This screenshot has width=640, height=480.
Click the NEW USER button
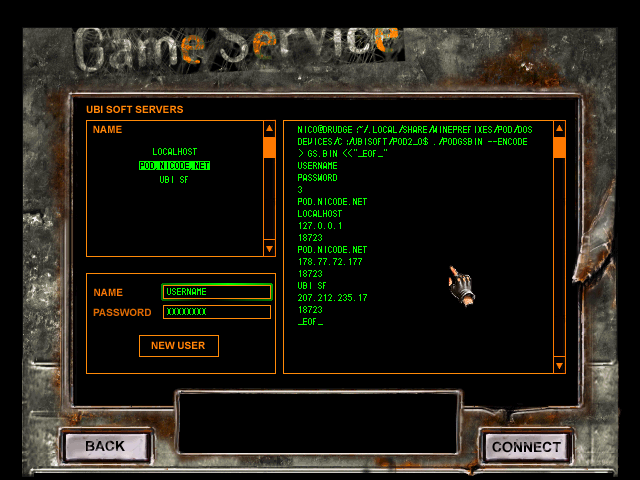(179, 346)
